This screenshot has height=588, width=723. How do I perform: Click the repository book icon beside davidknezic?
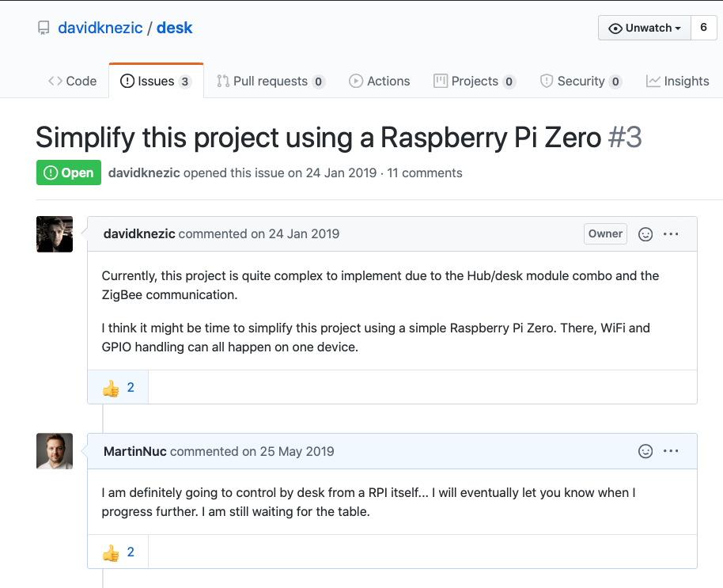[x=44, y=28]
